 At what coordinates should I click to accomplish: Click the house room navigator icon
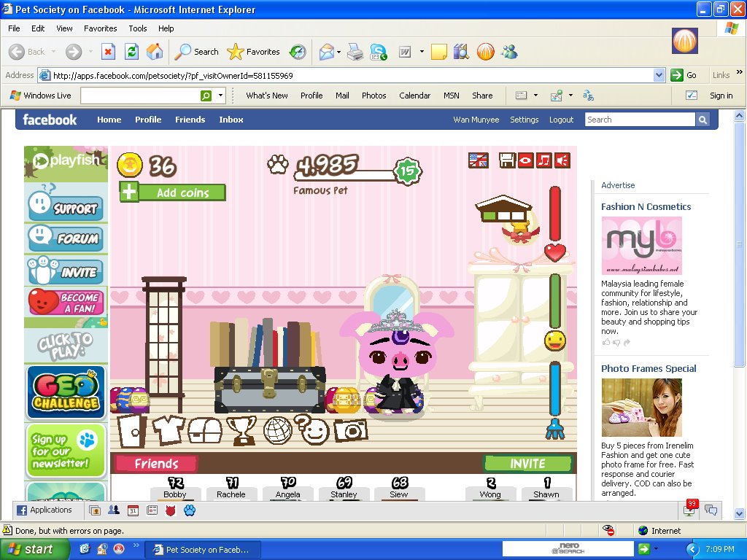[x=503, y=209]
